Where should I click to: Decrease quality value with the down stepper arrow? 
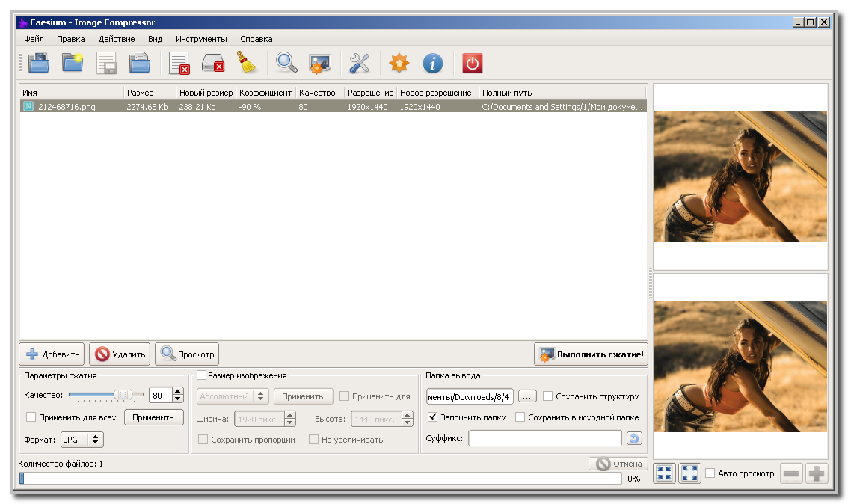177,399
